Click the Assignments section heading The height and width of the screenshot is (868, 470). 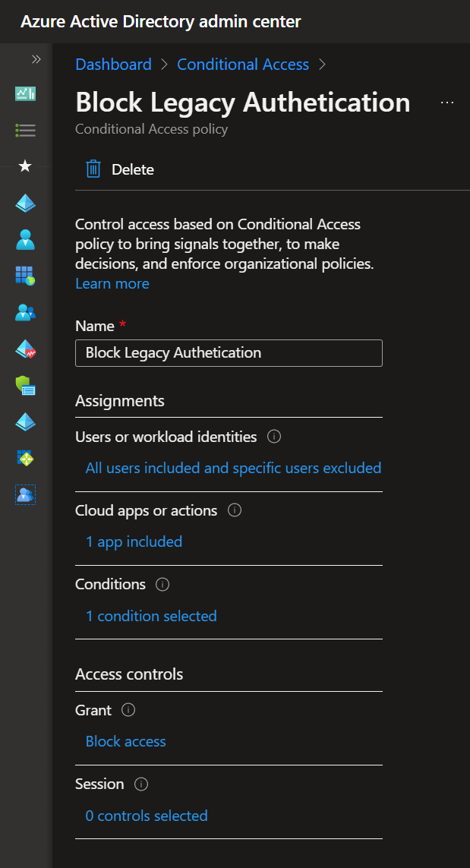tap(120, 401)
